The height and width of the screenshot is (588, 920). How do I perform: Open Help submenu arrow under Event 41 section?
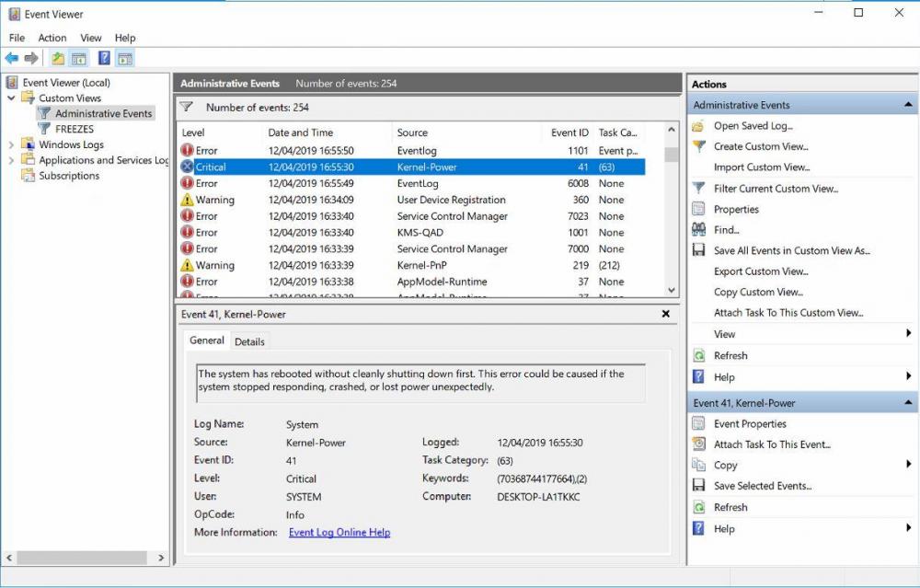908,527
